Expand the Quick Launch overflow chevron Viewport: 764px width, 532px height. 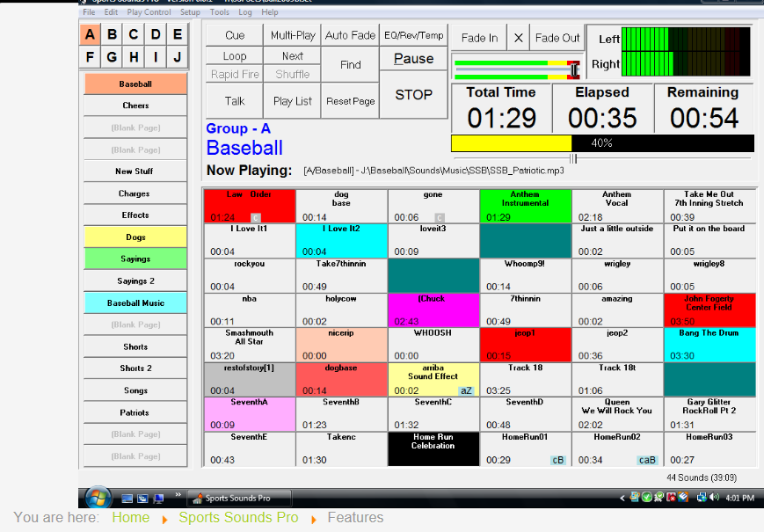pyautogui.click(x=178, y=494)
